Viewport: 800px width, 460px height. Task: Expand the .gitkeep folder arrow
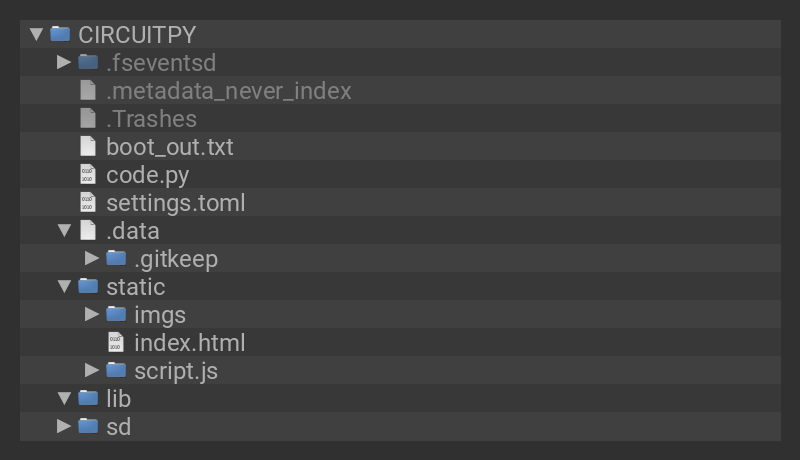(92, 259)
